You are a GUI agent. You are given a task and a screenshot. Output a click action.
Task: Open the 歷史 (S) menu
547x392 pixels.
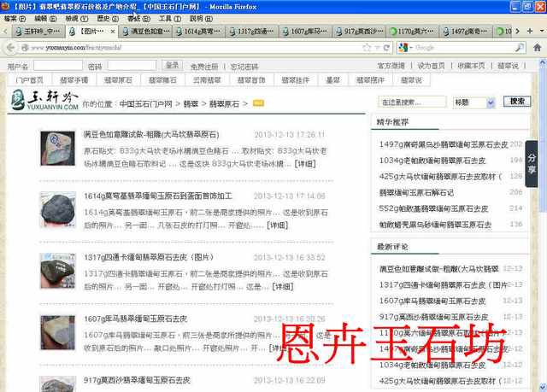(x=108, y=19)
